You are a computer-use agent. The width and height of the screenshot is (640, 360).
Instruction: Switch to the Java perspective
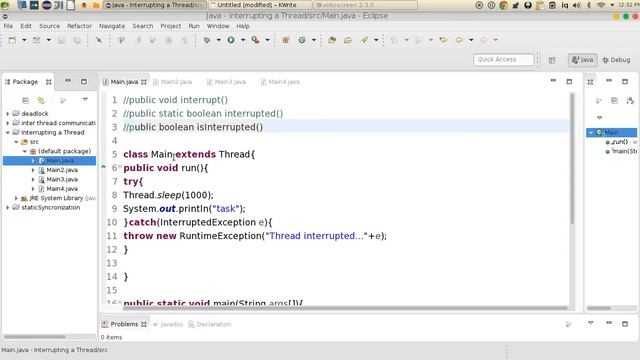582,60
